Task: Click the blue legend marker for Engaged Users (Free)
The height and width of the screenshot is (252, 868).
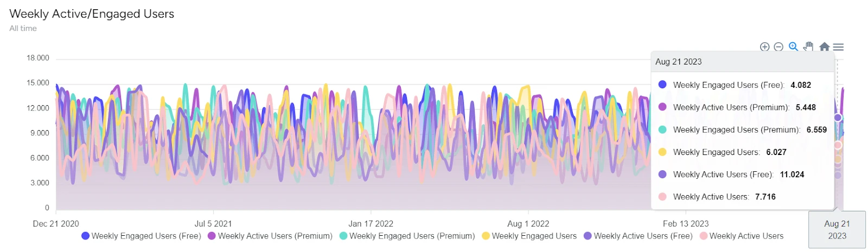Action: 85,236
